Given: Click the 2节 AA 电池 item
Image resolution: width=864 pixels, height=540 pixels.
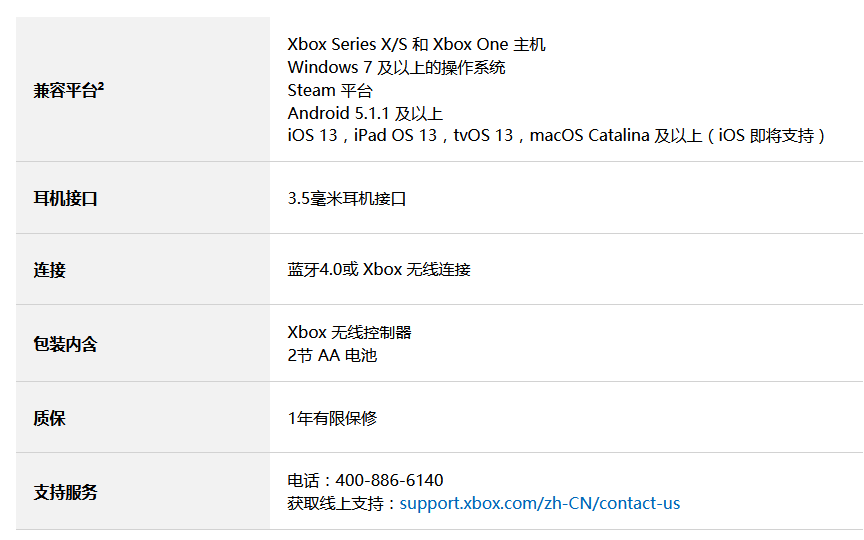Looking at the screenshot, I should pos(332,355).
